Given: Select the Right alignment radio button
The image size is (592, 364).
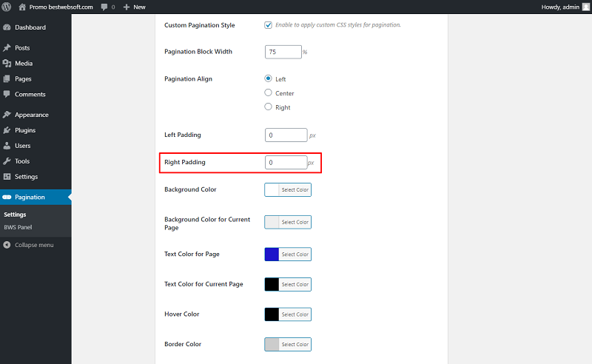Looking at the screenshot, I should tap(268, 107).
